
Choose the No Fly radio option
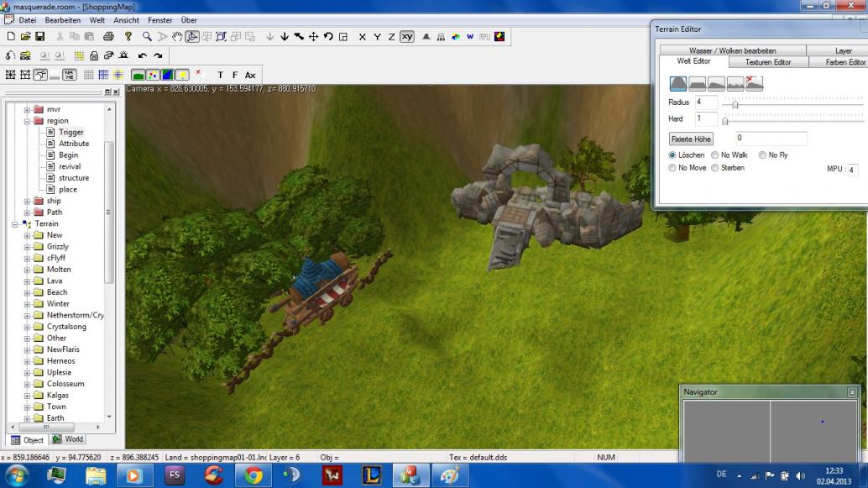coord(762,155)
